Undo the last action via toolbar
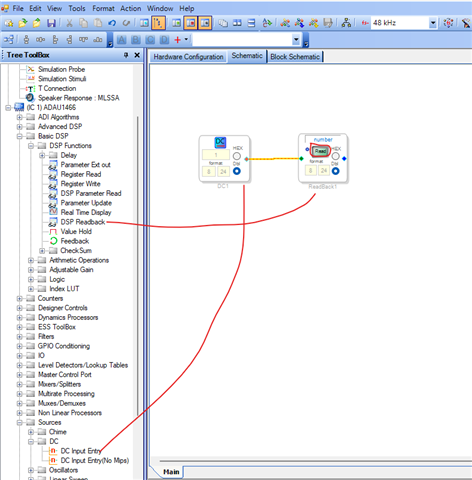 (x=112, y=23)
